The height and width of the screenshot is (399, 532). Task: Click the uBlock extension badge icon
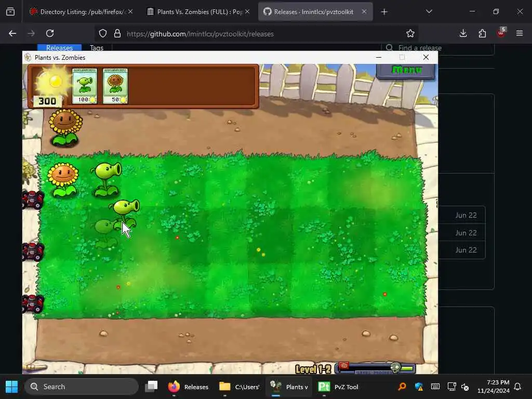click(501, 33)
